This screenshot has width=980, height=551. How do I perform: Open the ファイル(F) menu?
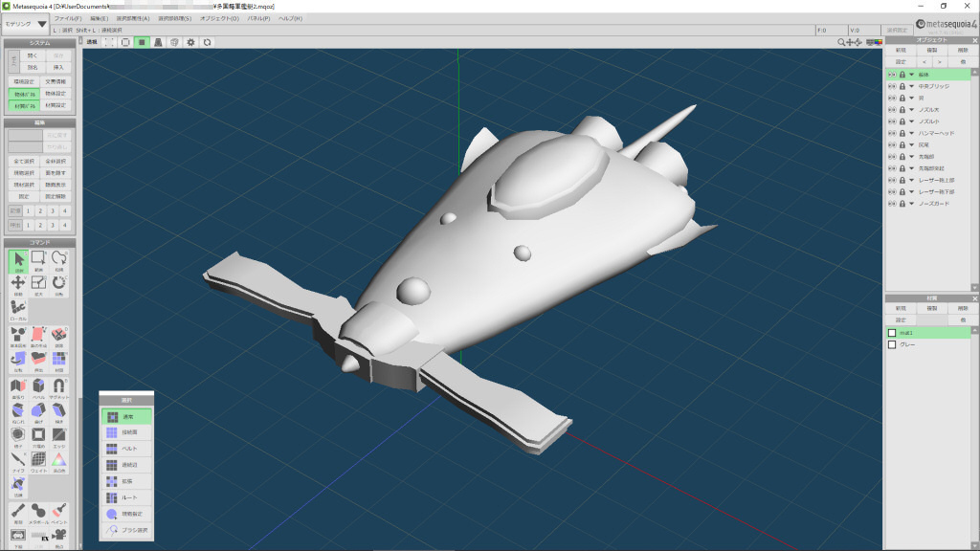[68, 19]
